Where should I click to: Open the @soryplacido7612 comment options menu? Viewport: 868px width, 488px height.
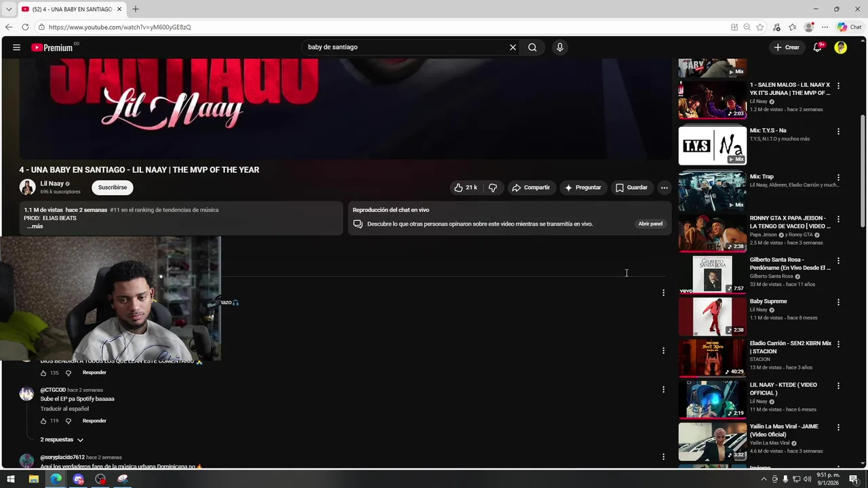[x=663, y=457]
